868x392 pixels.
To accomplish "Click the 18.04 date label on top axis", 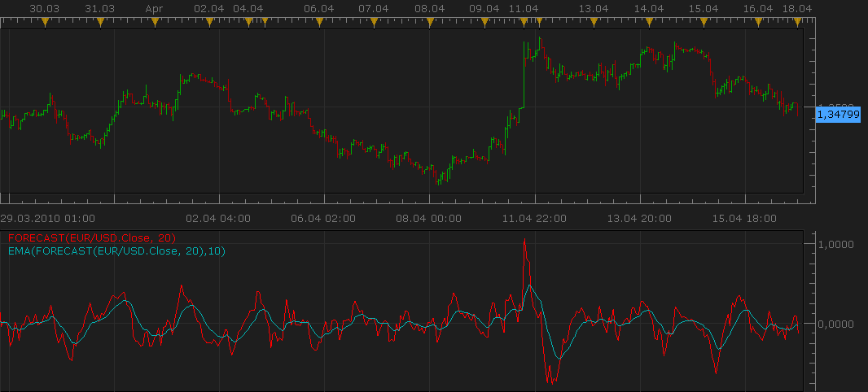I will [x=798, y=9].
